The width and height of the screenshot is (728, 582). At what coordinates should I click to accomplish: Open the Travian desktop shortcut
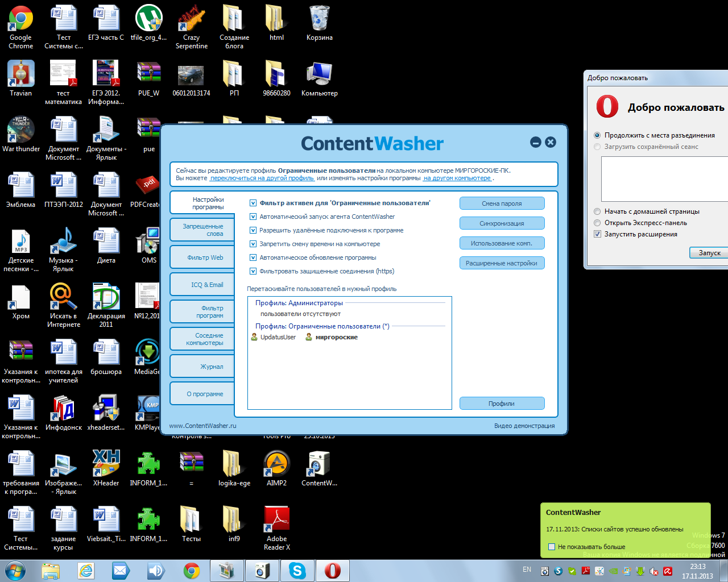pyautogui.click(x=21, y=78)
